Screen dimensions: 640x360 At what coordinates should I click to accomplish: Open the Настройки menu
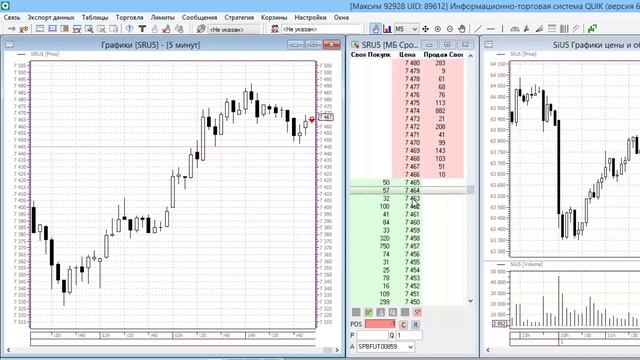coord(311,18)
